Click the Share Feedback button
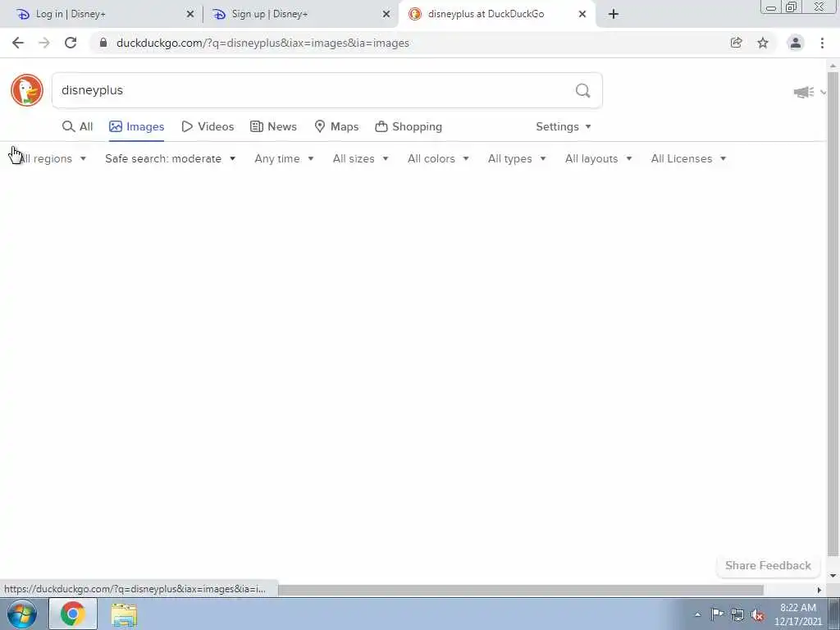 click(768, 566)
